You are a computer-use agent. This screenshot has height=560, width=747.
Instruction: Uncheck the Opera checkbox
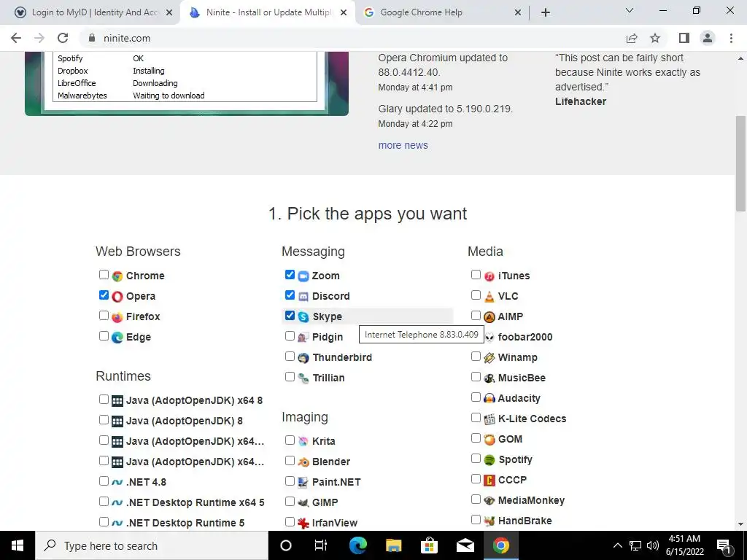pyautogui.click(x=104, y=295)
